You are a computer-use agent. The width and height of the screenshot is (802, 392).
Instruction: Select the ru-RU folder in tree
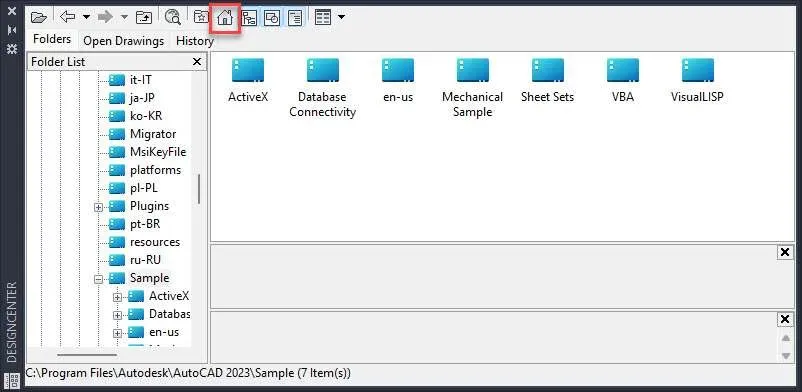pos(135,260)
